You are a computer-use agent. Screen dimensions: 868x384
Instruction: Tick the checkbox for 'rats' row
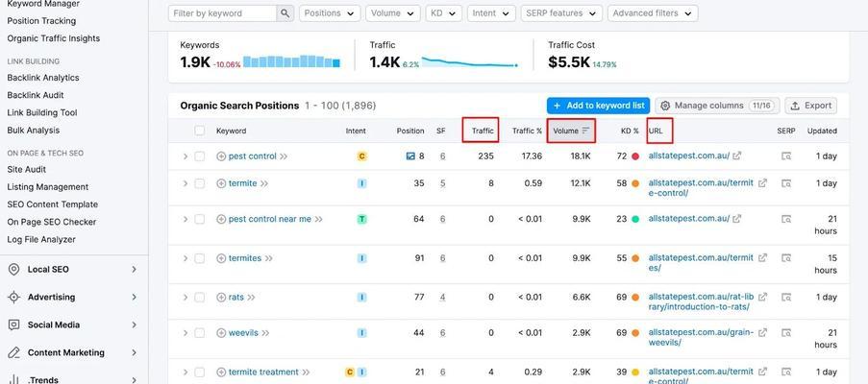coord(200,298)
